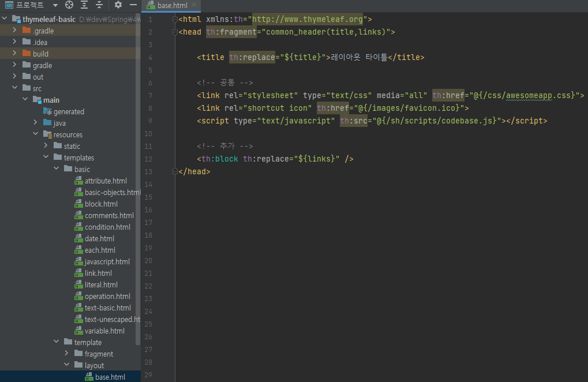Switch to the base.html editor tab

172,5
